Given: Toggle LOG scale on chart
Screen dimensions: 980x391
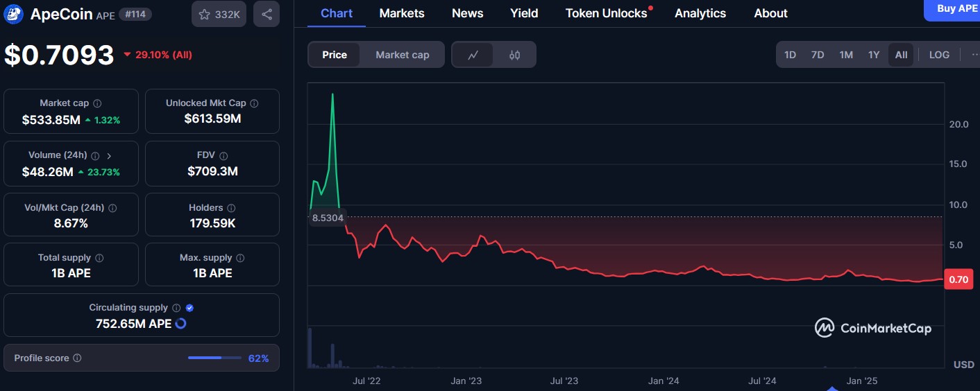Looking at the screenshot, I should coord(939,55).
